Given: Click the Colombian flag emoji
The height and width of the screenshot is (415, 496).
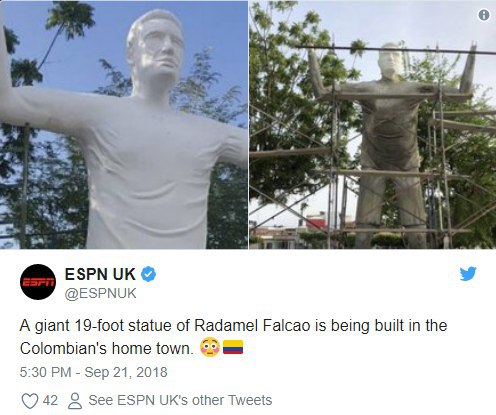Looking at the screenshot, I should 233,347.
